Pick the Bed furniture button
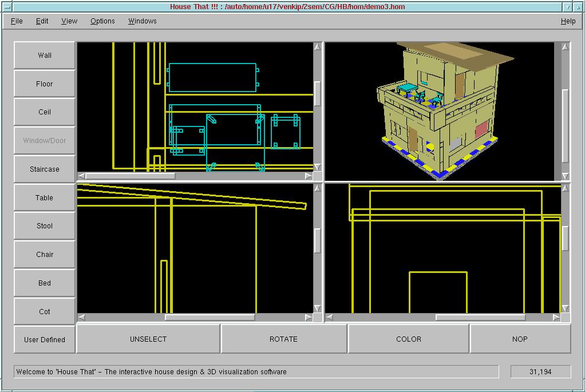Screen dimensions: 585x392 [45, 283]
